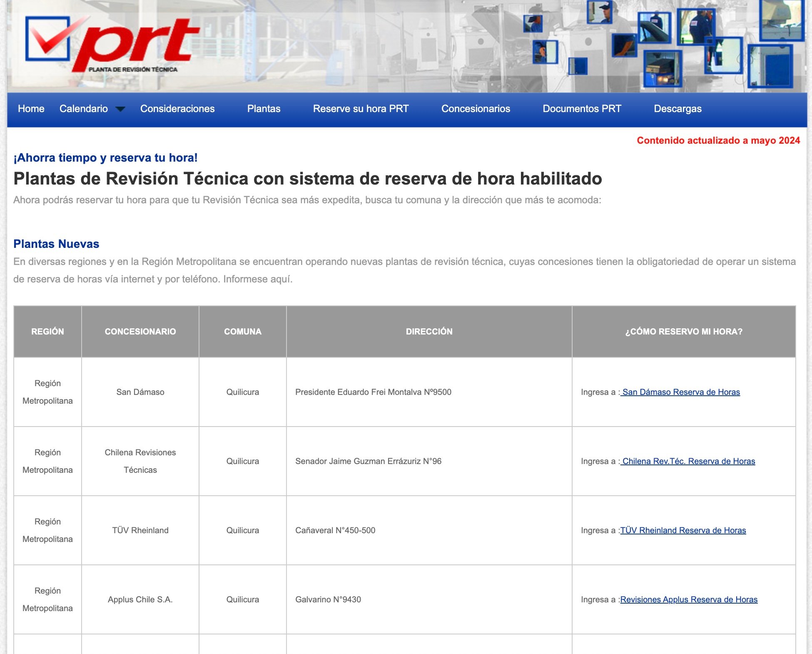Select the Chilena Revisiones Técnicas cell

click(x=140, y=461)
